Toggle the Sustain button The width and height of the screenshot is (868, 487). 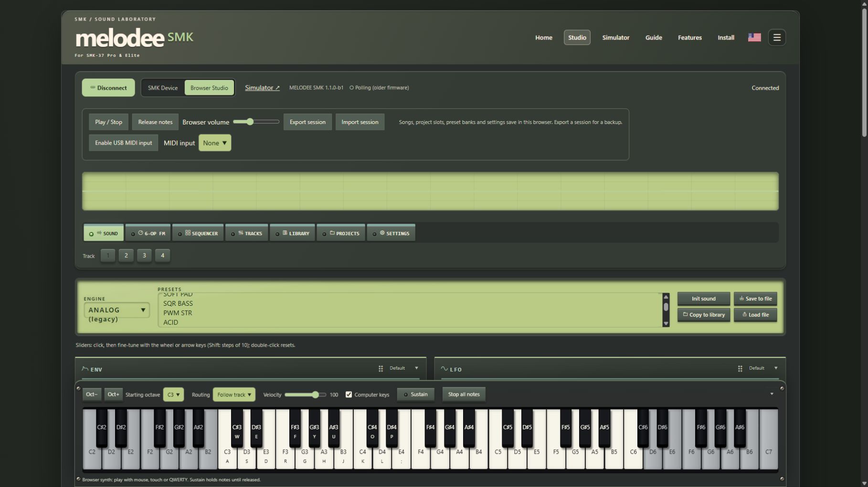[415, 394]
